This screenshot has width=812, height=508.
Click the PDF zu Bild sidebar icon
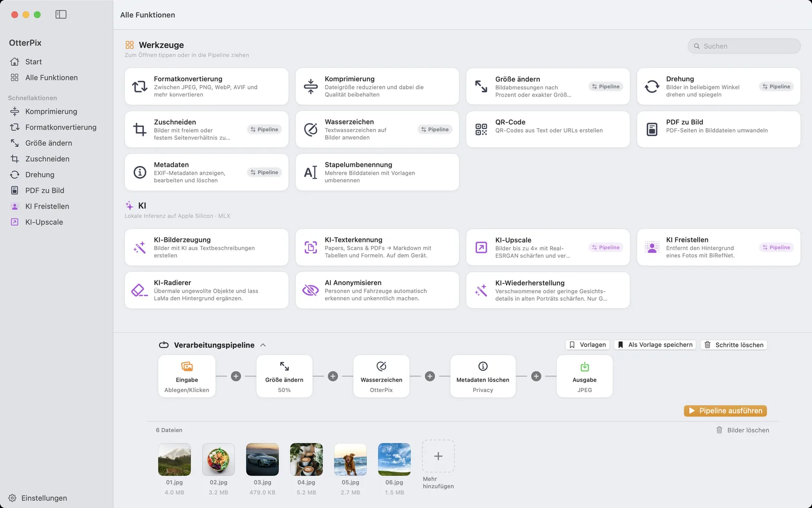(x=15, y=190)
